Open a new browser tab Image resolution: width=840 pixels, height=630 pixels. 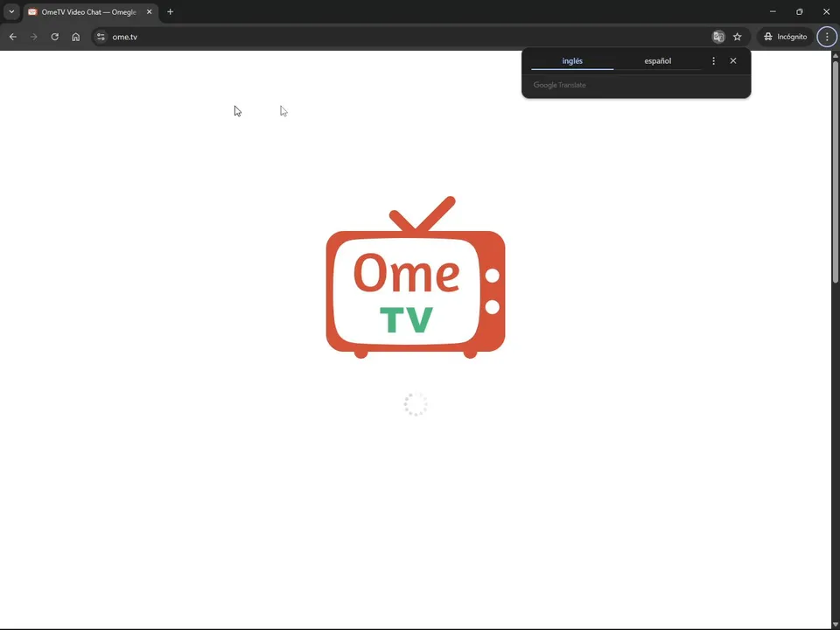click(171, 11)
